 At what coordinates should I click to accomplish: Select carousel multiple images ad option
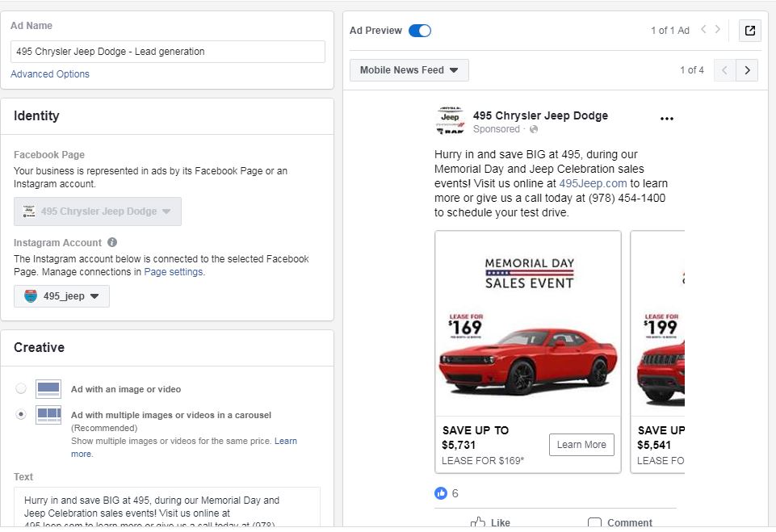tap(21, 414)
